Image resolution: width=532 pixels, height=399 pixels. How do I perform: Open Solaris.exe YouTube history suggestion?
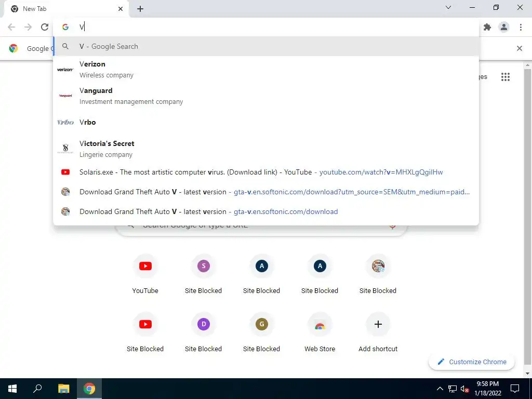coord(266,172)
